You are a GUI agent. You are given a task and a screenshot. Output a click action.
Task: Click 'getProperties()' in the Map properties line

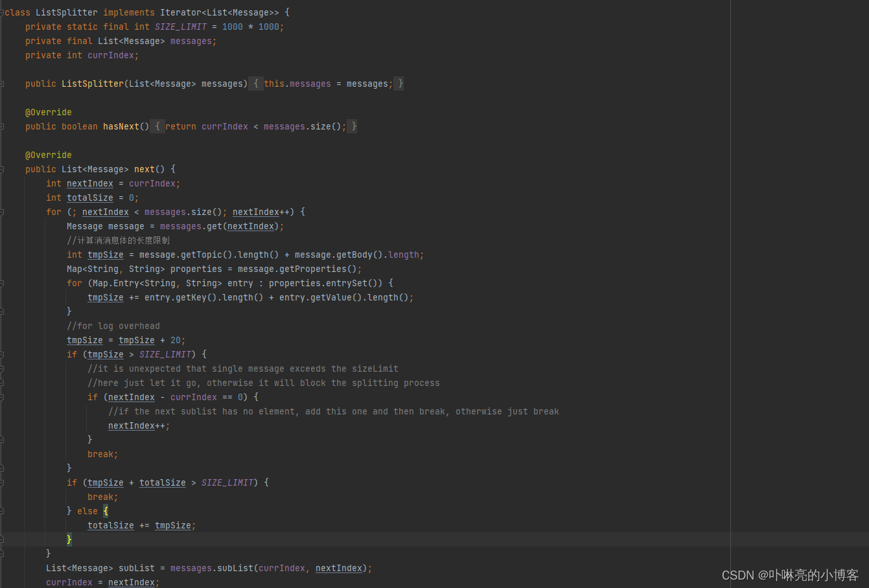click(x=318, y=269)
